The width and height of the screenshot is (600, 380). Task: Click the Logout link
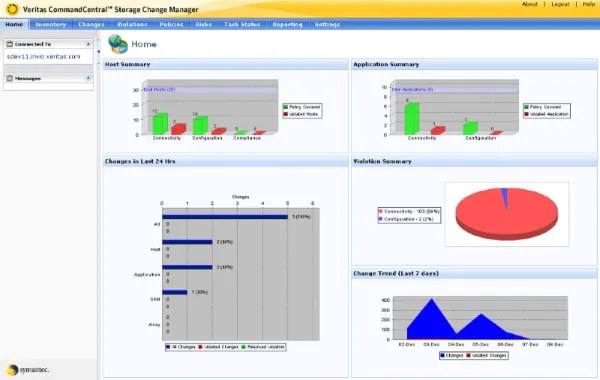click(560, 4)
